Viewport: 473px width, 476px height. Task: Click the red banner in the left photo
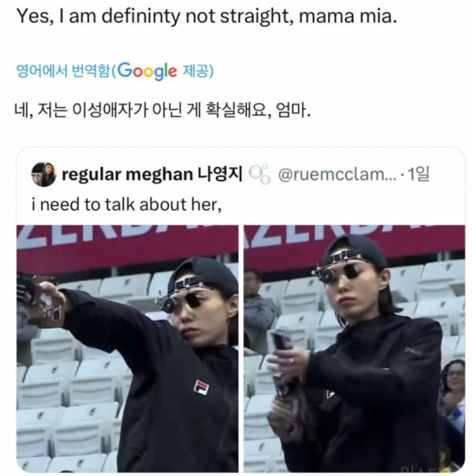128,247
